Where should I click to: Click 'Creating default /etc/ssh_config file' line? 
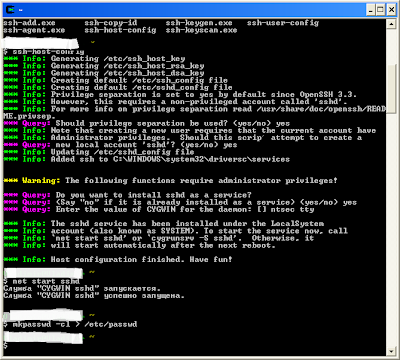click(x=115, y=80)
